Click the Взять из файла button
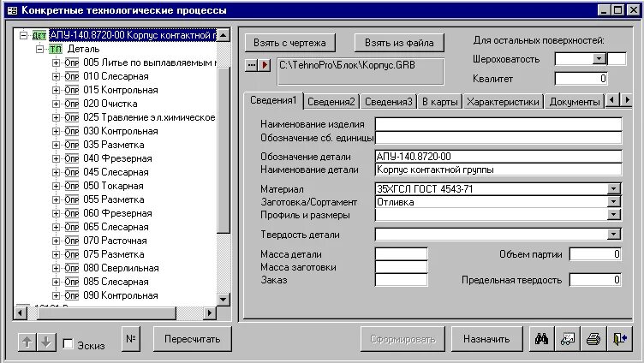Image resolution: width=644 pixels, height=363 pixels. coord(399,43)
